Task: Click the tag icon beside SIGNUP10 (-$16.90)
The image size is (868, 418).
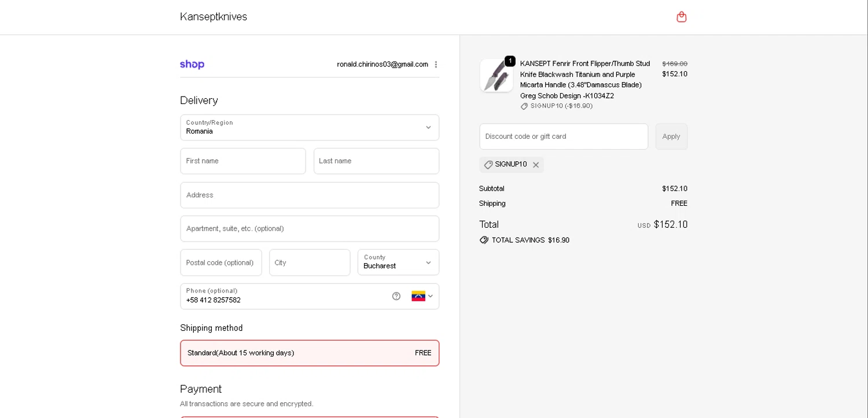Action: tap(524, 106)
